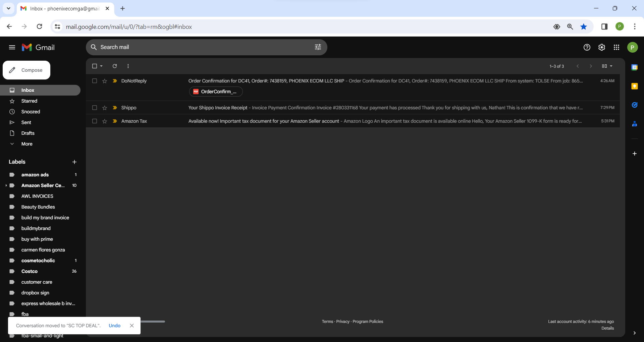The width and height of the screenshot is (644, 342).
Task: Create new label plus icon
Action: (74, 162)
